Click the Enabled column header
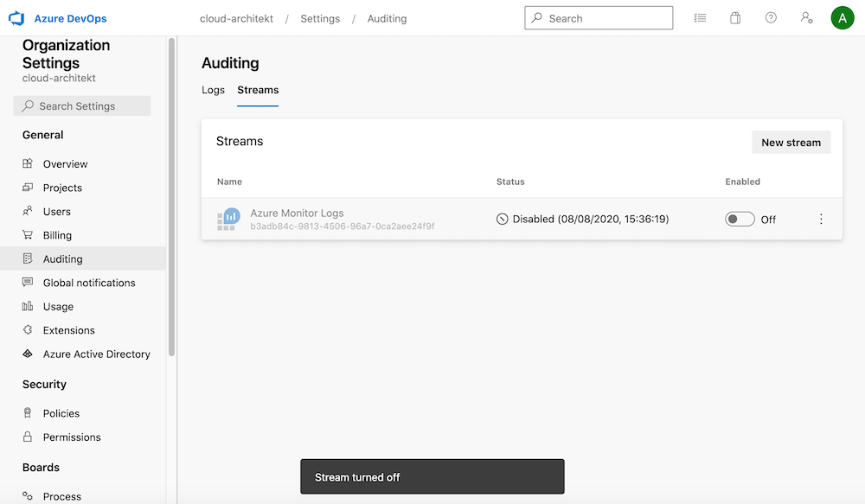 [742, 182]
